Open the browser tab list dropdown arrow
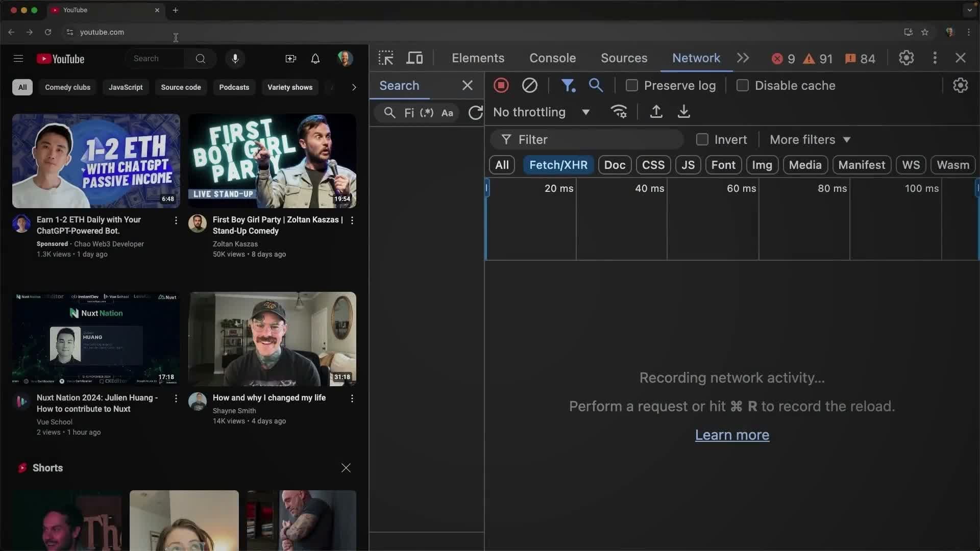Image resolution: width=980 pixels, height=551 pixels. [x=970, y=10]
